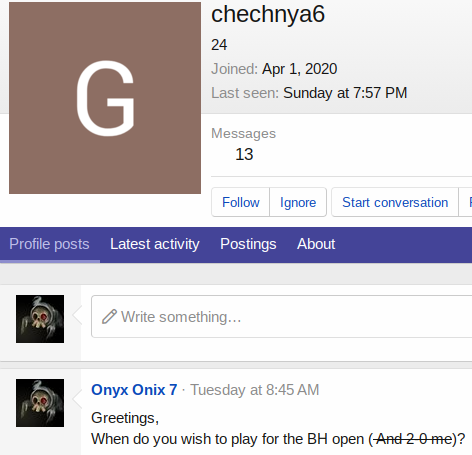This screenshot has height=455, width=472.
Task: Click the message count 13
Action: 244,154
